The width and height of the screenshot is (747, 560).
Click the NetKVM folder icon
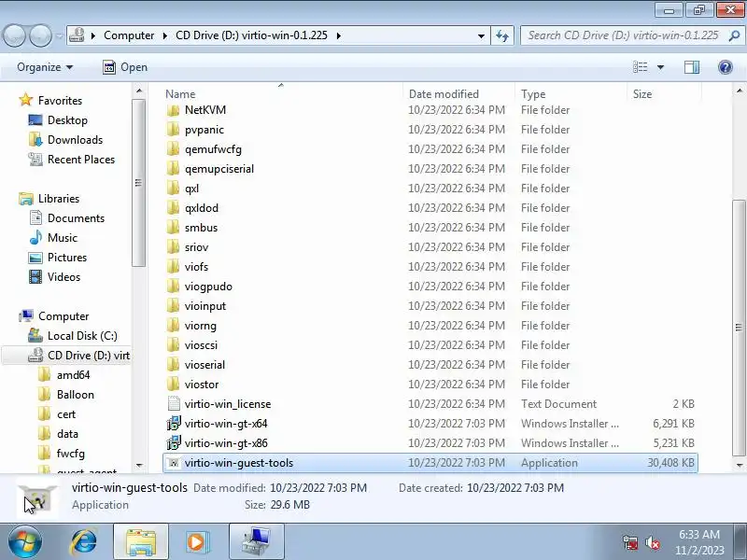[174, 110]
